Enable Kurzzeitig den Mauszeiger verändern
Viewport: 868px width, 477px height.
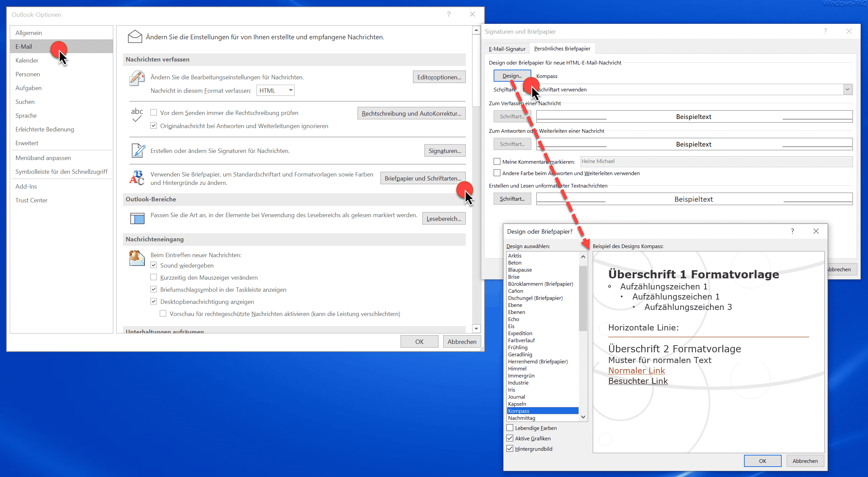154,277
